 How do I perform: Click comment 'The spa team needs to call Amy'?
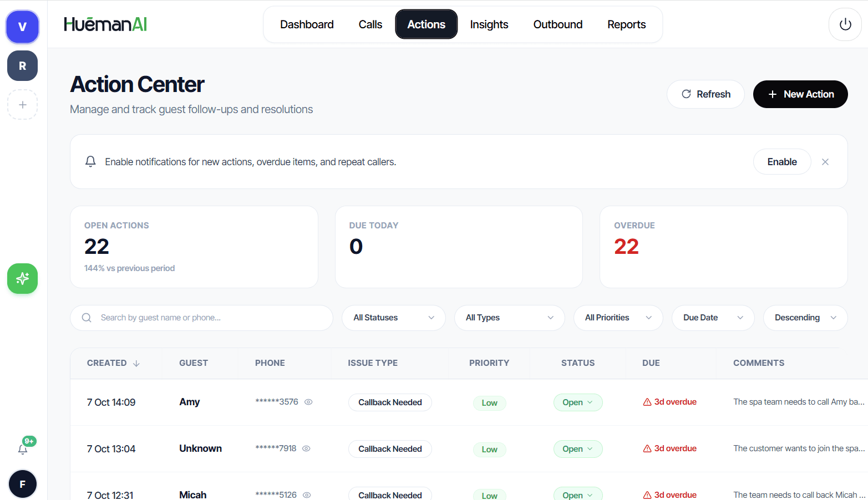799,402
